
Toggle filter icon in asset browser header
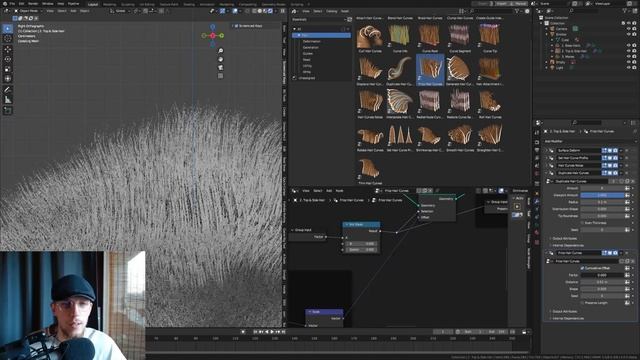coord(517,11)
